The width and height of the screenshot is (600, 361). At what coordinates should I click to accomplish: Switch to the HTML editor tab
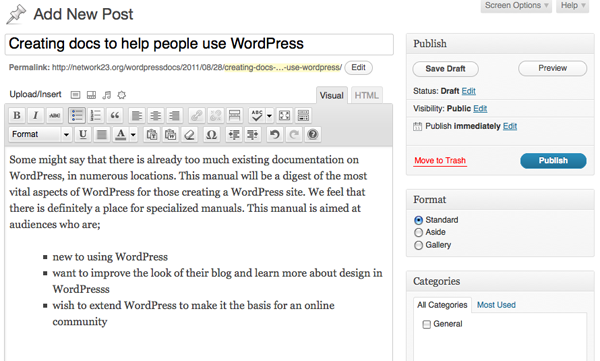click(366, 95)
